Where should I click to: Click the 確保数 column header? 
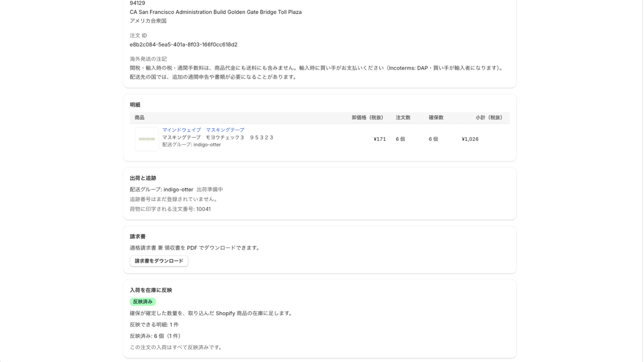click(x=436, y=117)
